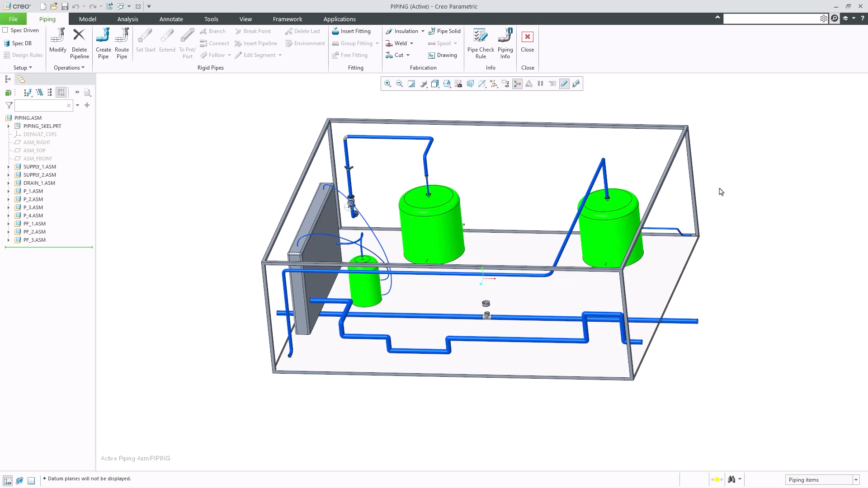The width and height of the screenshot is (868, 488).
Task: Click the zoom out view icon
Action: (399, 84)
